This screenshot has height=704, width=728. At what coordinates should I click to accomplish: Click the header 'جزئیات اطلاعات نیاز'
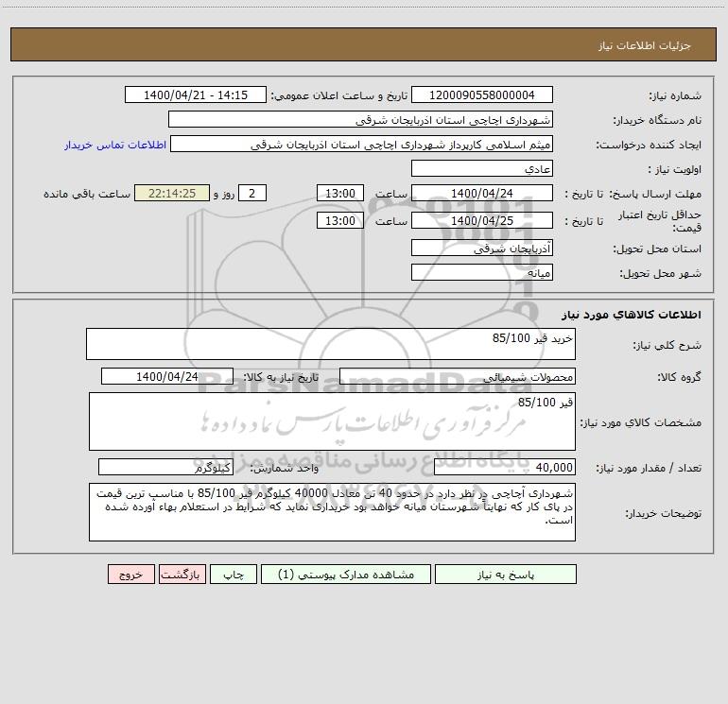[x=645, y=45]
